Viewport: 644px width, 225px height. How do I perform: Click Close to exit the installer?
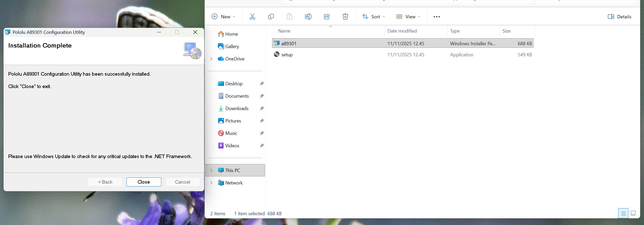pos(144,182)
